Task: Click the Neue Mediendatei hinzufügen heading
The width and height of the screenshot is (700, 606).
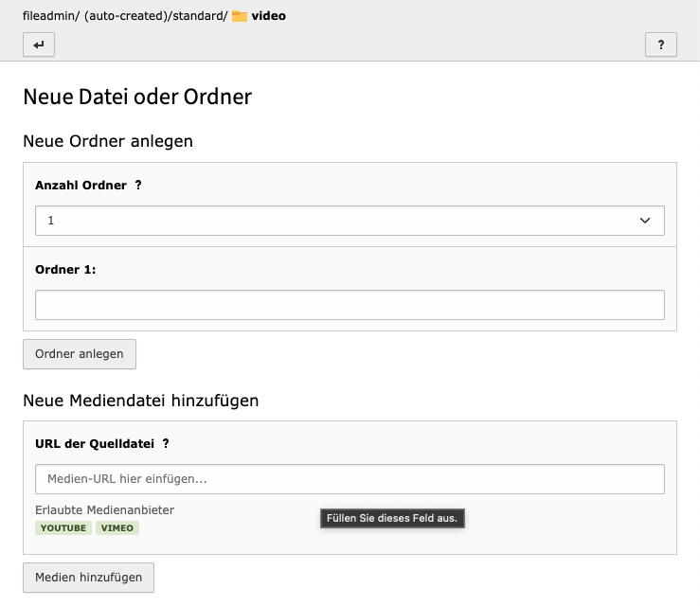Action: tap(140, 401)
